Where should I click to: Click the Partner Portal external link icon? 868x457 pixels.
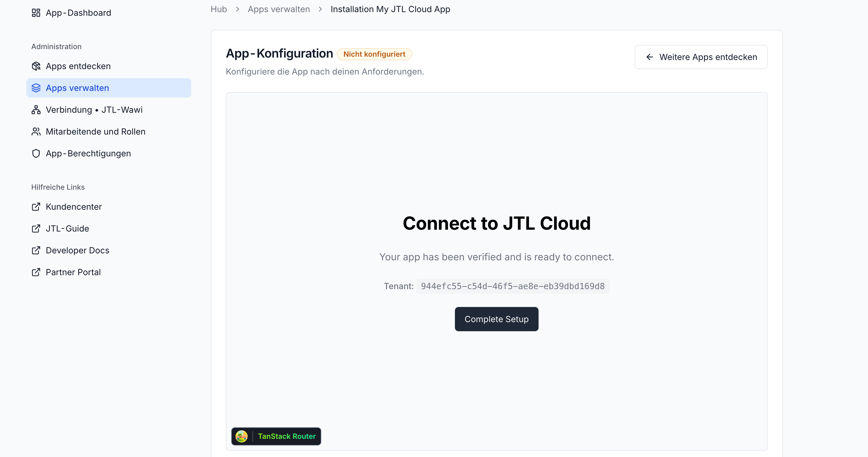coord(36,272)
